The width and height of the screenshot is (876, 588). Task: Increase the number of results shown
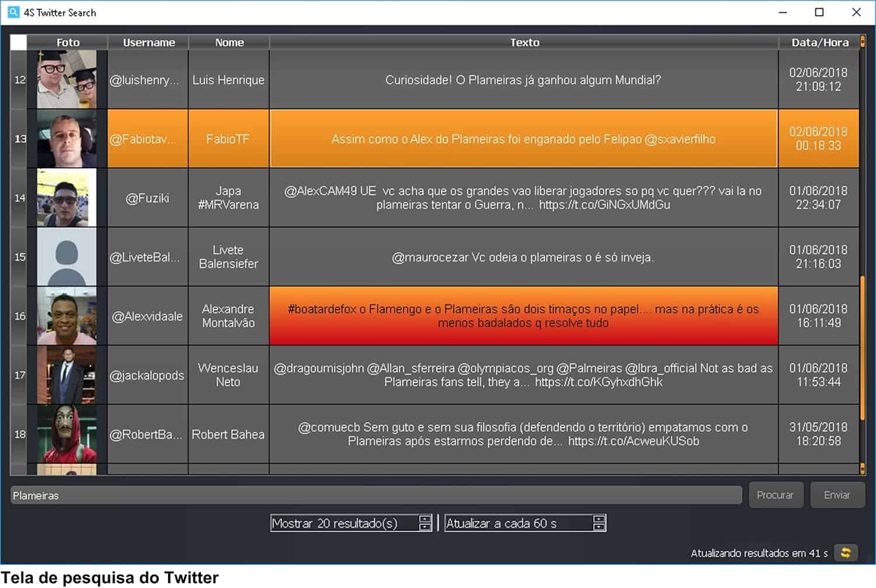(x=425, y=519)
